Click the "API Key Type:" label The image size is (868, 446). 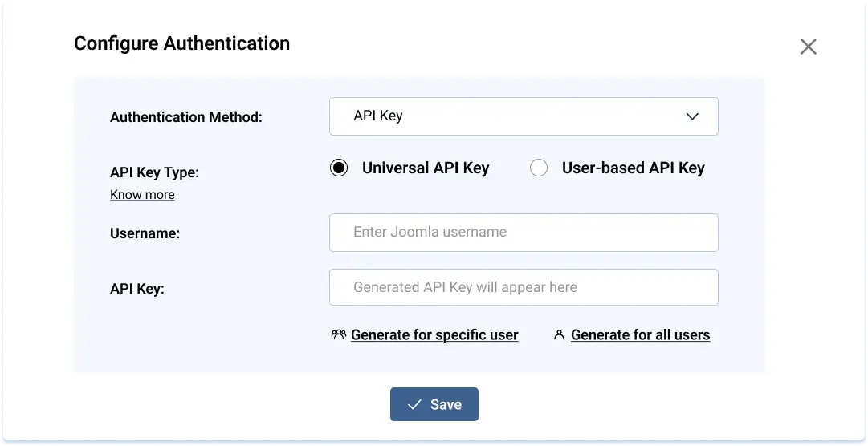[x=153, y=172]
